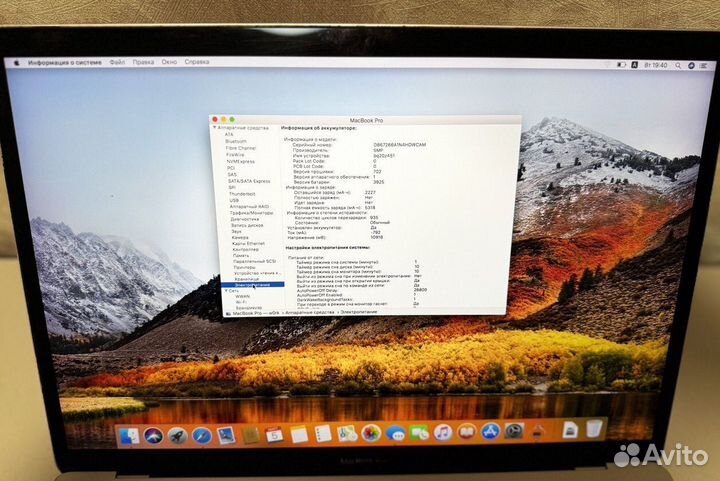720x481 pixels.
Task: Select ATA in the sidebar
Action: click(x=229, y=134)
